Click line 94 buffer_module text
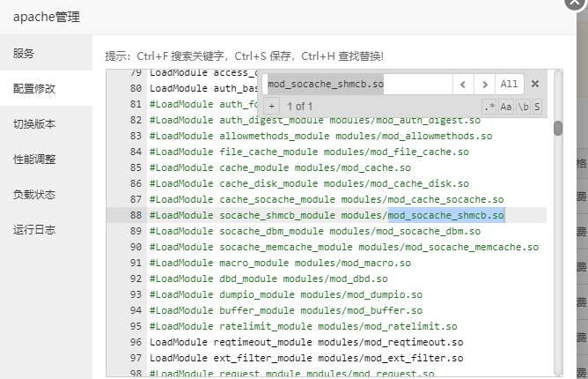 (257, 310)
